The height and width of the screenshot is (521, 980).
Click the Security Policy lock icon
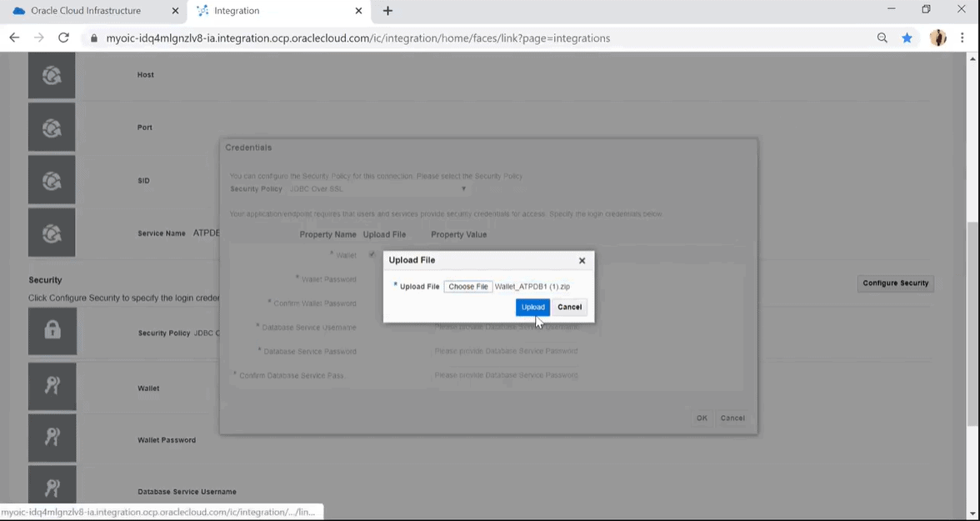52,331
